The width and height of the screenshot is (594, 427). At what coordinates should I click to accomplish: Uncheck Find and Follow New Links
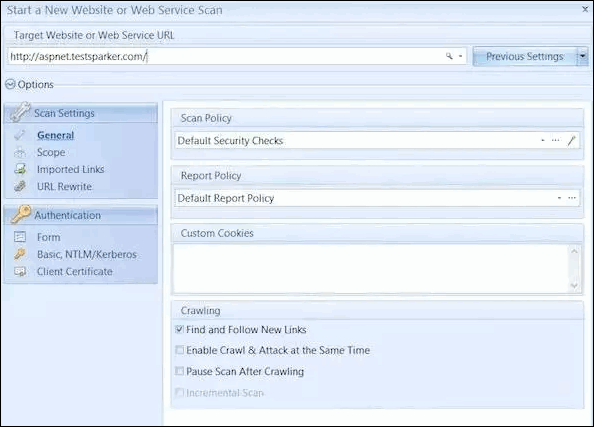(x=180, y=329)
